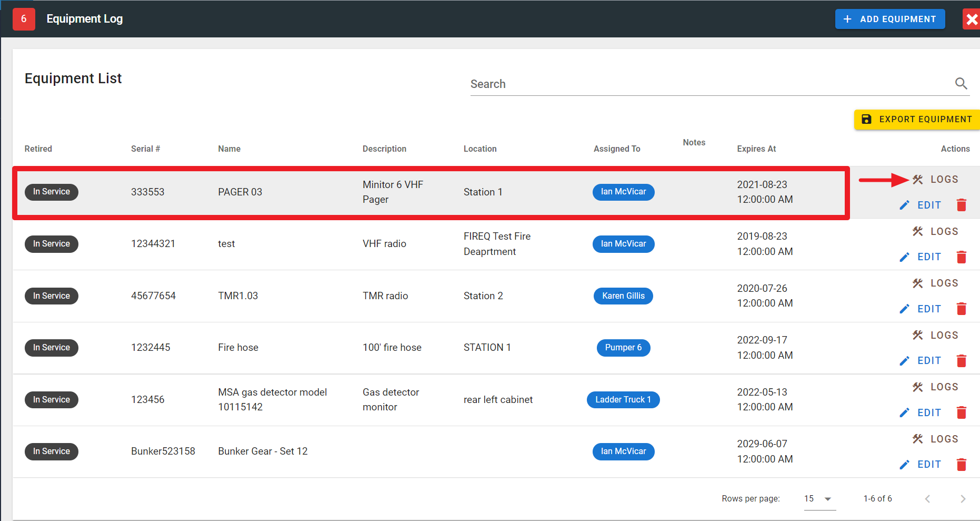The height and width of the screenshot is (521, 980).
Task: Click In Service status for test row
Action: (52, 244)
